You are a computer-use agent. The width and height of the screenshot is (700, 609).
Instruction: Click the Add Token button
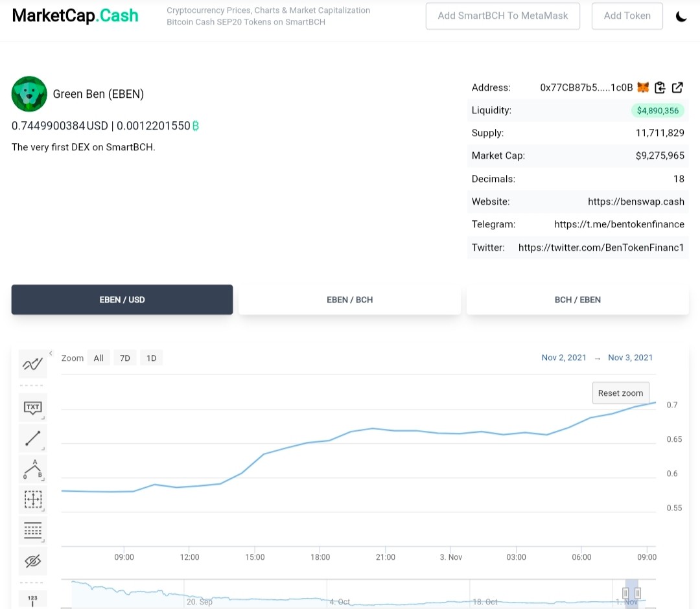coord(627,16)
